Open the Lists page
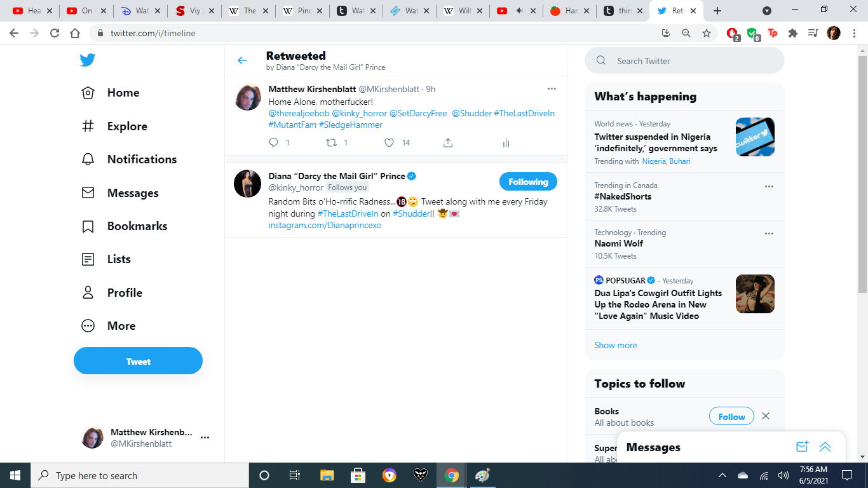Image resolution: width=868 pixels, height=488 pixels. click(106, 259)
